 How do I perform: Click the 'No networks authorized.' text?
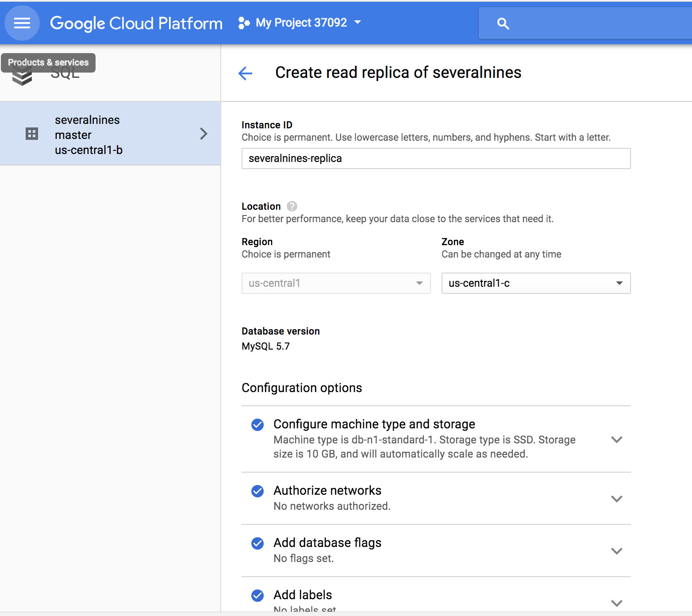tap(332, 506)
